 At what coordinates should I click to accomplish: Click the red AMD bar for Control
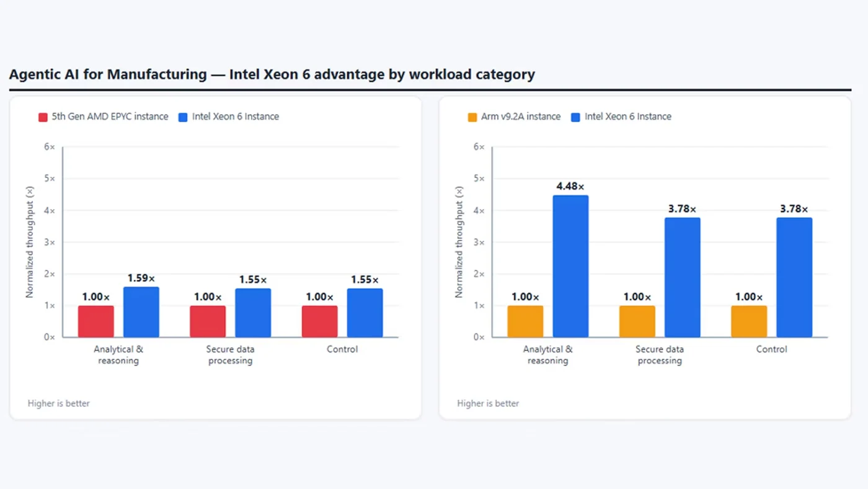[320, 321]
